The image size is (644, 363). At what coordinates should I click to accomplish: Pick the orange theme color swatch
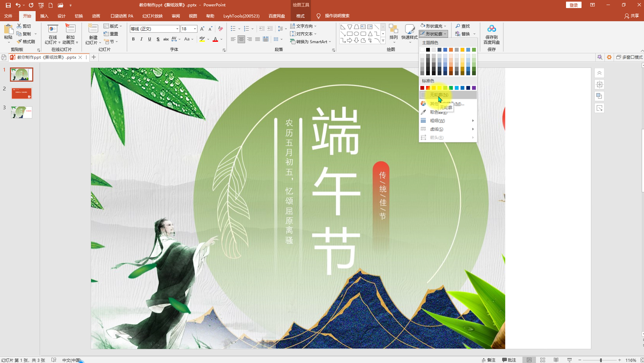(451, 50)
